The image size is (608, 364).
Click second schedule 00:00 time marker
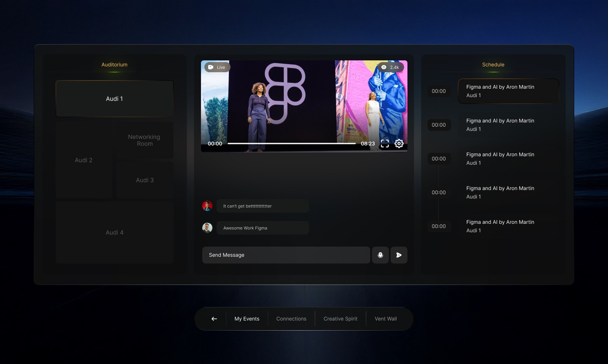[439, 125]
